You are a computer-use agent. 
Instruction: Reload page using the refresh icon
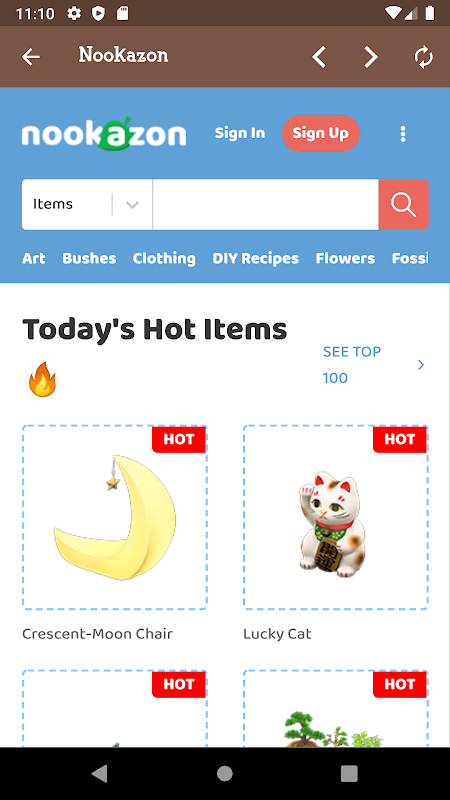click(x=423, y=57)
